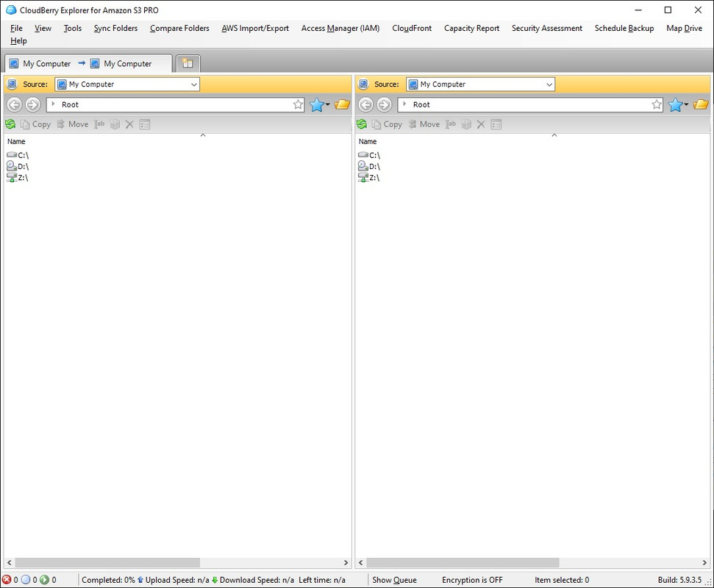Viewport: 714px width, 588px height.
Task: Click the refresh icon in right pane
Action: 362,124
